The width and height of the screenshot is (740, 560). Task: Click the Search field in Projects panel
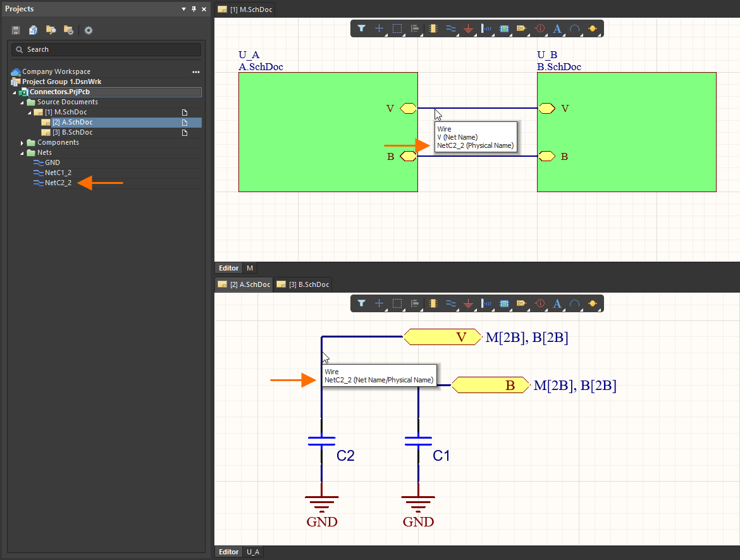(106, 49)
